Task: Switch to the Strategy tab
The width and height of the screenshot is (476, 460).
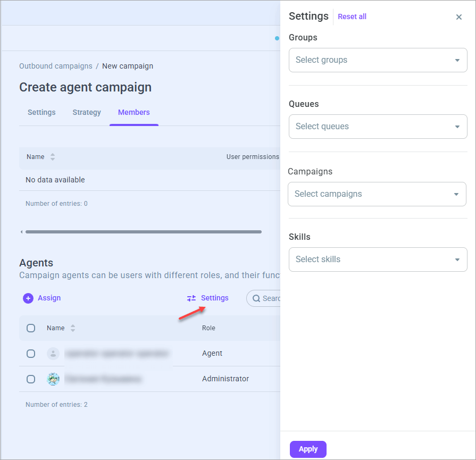Action: tap(87, 112)
